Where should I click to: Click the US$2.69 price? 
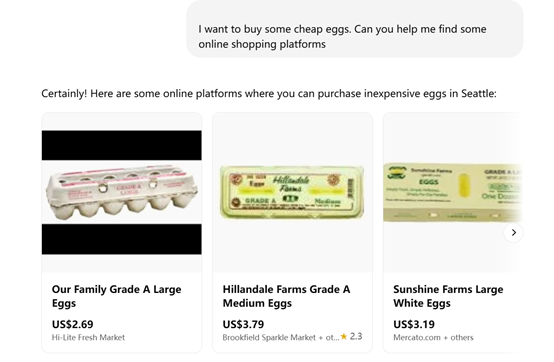72,324
